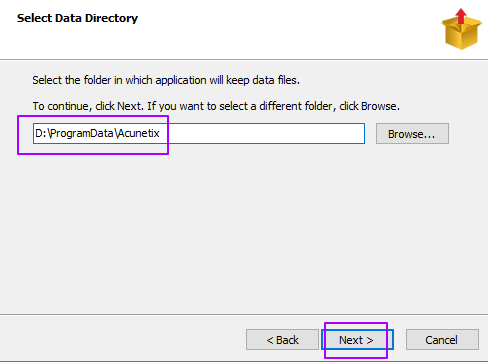Go to the next installer step

[x=357, y=340]
